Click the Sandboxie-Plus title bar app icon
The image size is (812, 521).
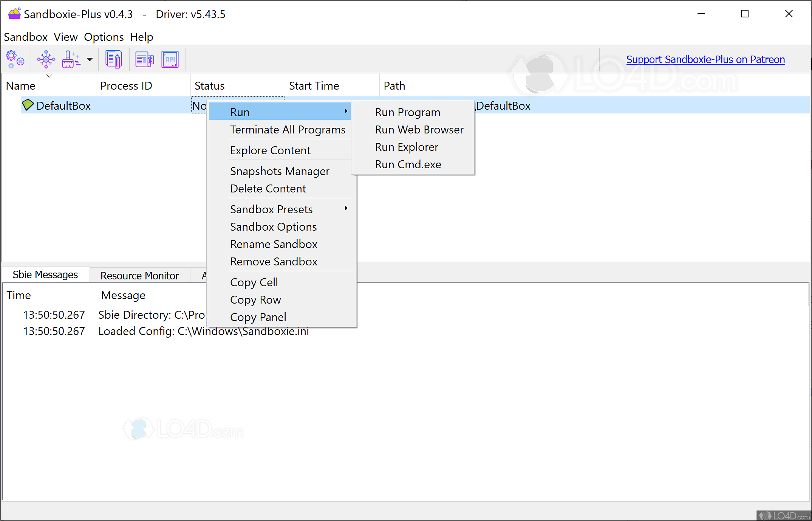[x=14, y=14]
